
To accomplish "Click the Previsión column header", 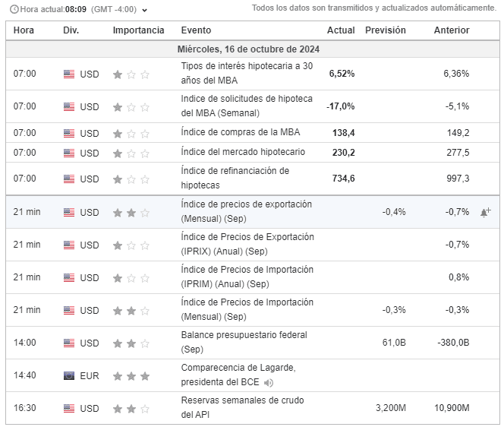I will tap(386, 30).
